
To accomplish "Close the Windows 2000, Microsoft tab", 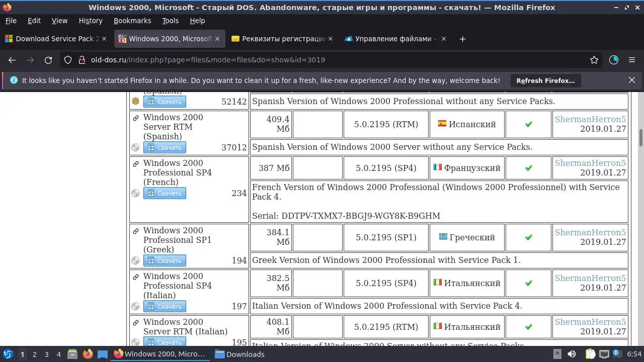I will coord(217,39).
